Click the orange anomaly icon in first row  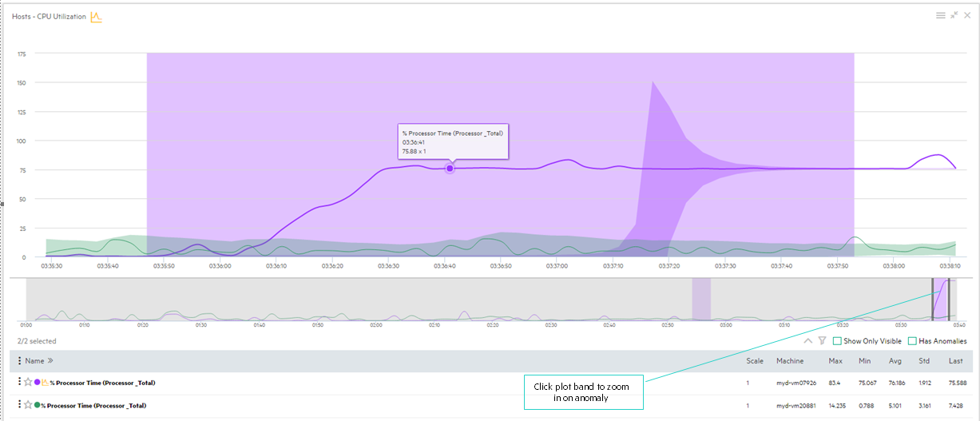point(45,383)
